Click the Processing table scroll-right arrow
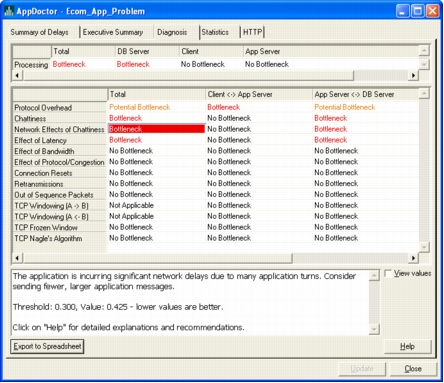The height and width of the screenshot is (383, 444). click(414, 75)
